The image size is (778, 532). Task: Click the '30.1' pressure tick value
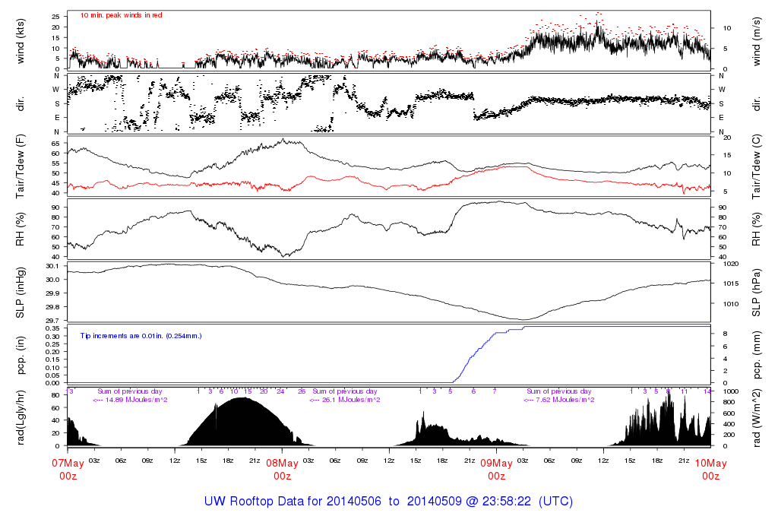pos(53,266)
